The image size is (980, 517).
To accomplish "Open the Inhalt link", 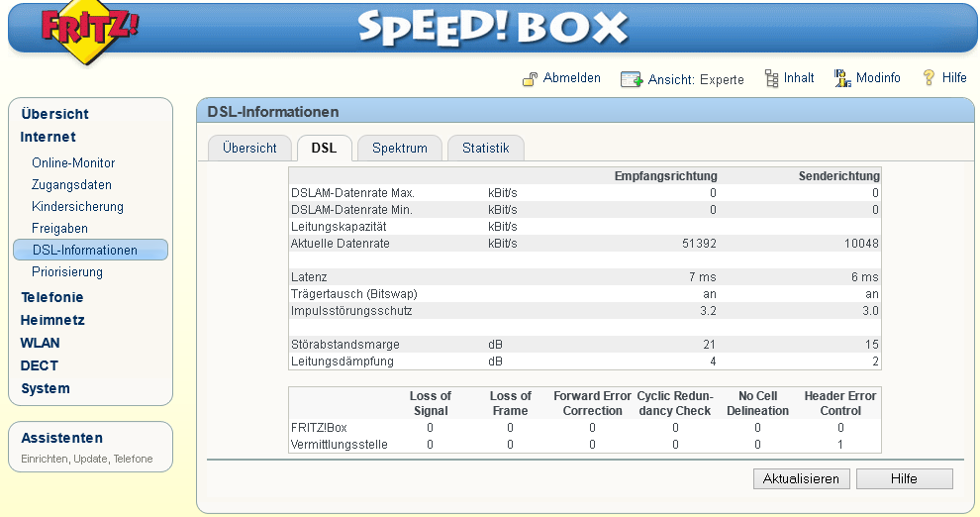I will [x=799, y=77].
